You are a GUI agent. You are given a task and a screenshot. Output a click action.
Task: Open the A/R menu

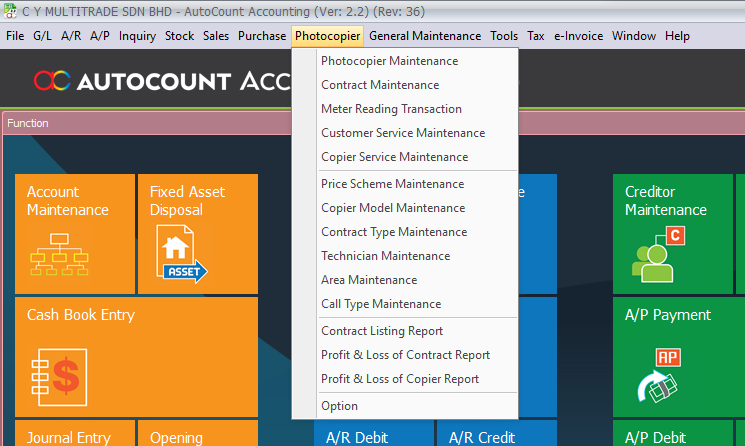[x=71, y=36]
